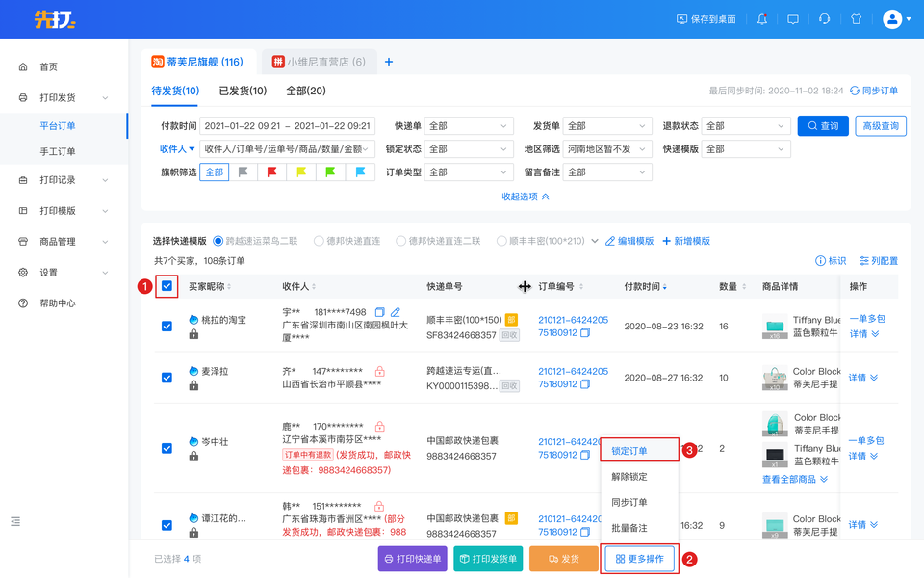Image resolution: width=924 pixels, height=578 pixels.
Task: Toggle the select-all orders checkbox
Action: click(x=167, y=286)
